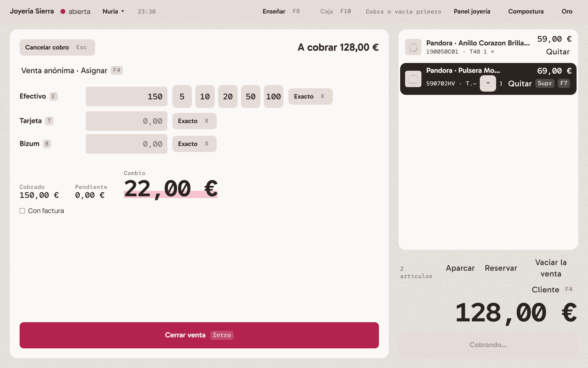Park the sale with Aparcar
Image resolution: width=588 pixels, height=368 pixels.
point(460,268)
